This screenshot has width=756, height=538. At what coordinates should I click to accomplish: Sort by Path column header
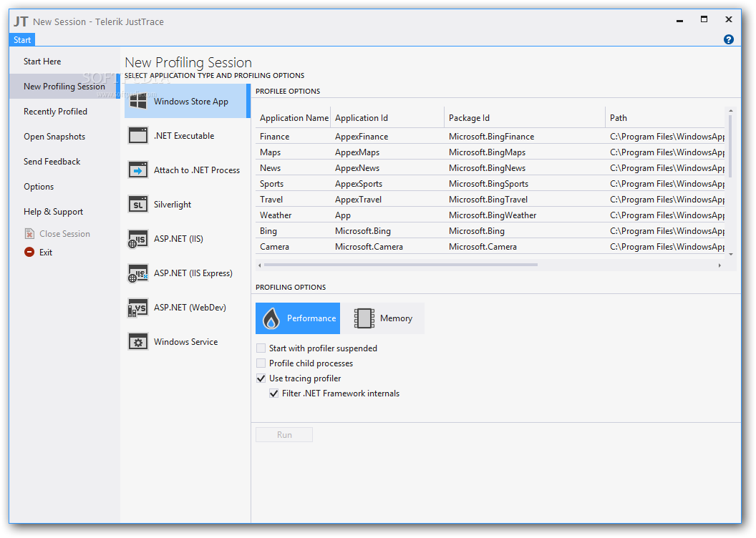(x=665, y=118)
